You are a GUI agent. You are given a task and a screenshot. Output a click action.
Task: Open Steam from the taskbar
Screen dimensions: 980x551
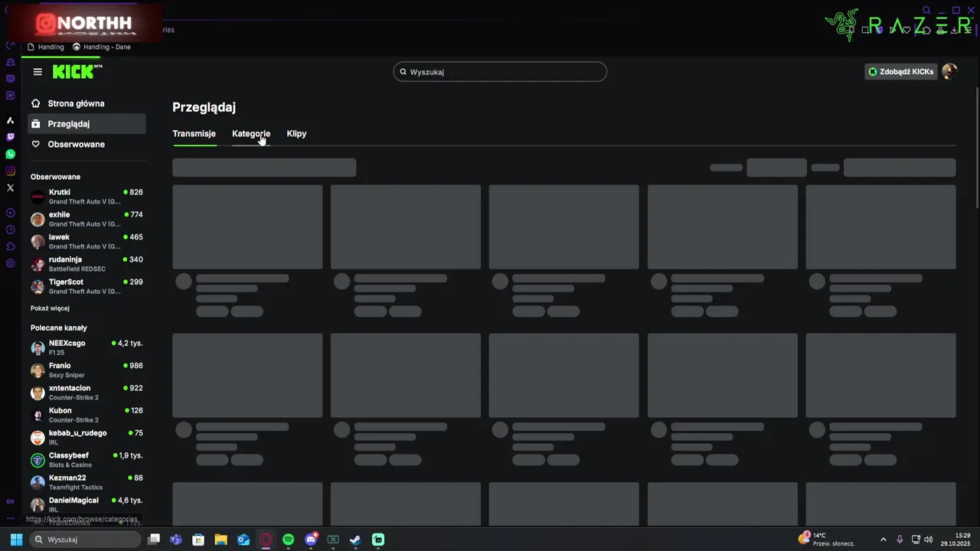point(355,540)
